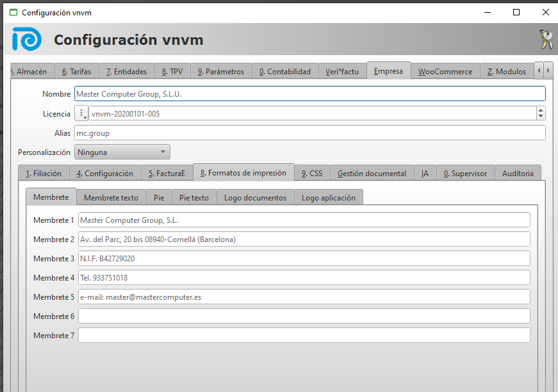Expand the Personalización dropdown
This screenshot has height=392, width=558.
[122, 152]
